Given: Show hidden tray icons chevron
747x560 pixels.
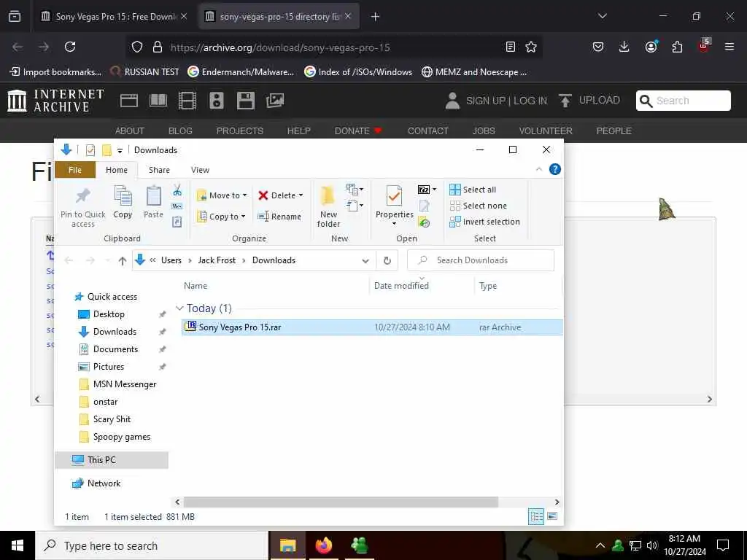Looking at the screenshot, I should coord(600,545).
